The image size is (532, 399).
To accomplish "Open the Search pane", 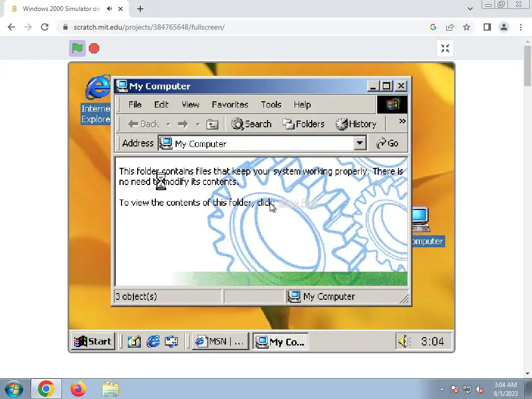I will point(251,124).
